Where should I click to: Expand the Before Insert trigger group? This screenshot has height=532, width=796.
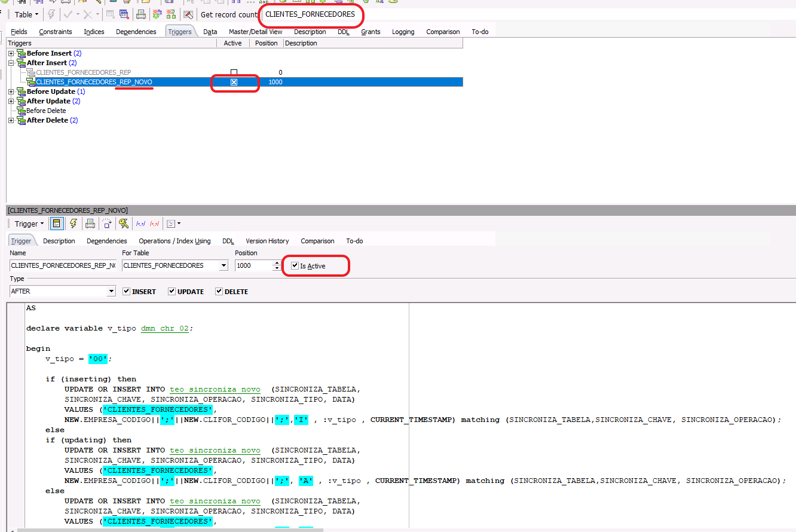[11, 53]
